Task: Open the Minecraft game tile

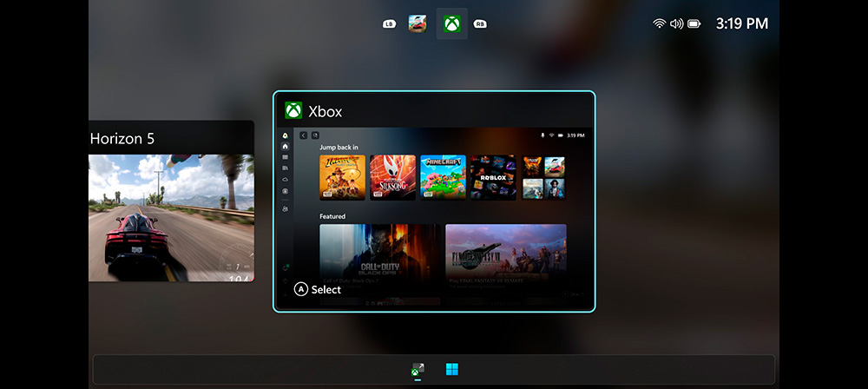Action: pos(443,177)
